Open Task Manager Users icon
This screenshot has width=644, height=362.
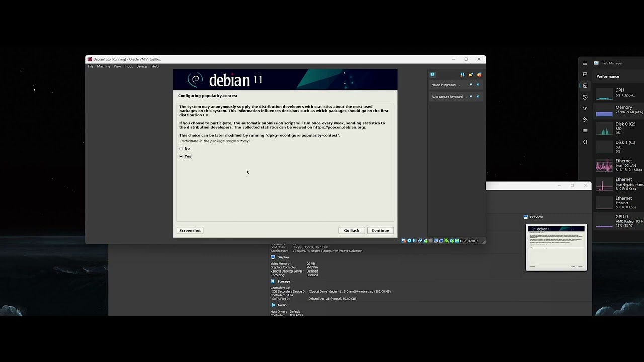coord(585,120)
